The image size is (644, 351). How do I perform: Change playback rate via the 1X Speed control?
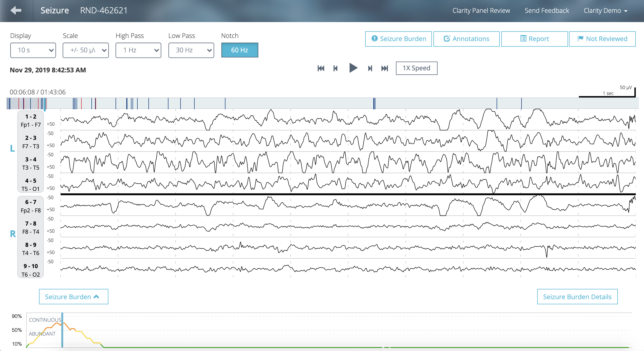click(x=416, y=68)
